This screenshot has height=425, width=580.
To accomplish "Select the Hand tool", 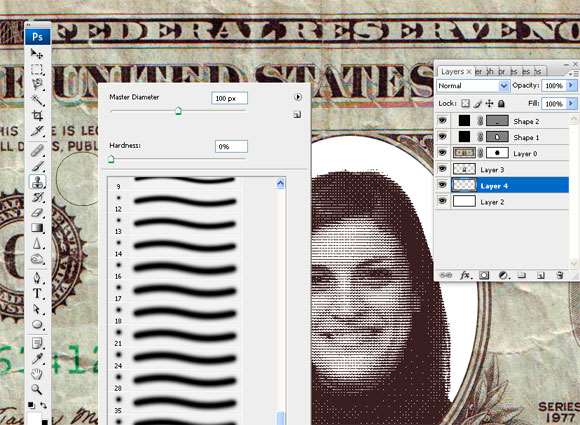I will coord(37,374).
